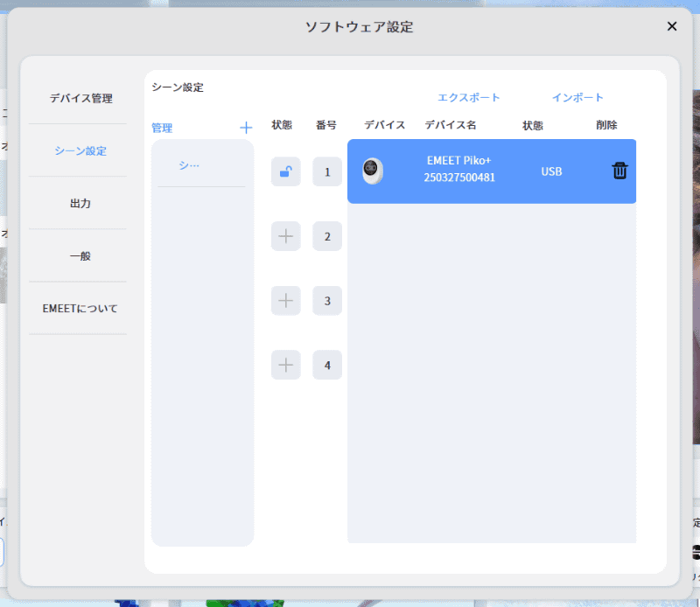This screenshot has width=700, height=607.
Task: Click the インポート link
Action: point(577,97)
